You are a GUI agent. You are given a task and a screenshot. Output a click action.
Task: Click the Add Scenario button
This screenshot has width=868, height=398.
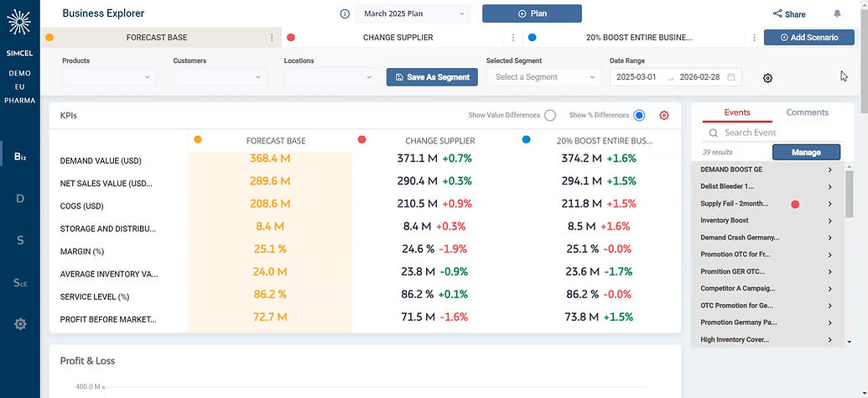point(808,38)
